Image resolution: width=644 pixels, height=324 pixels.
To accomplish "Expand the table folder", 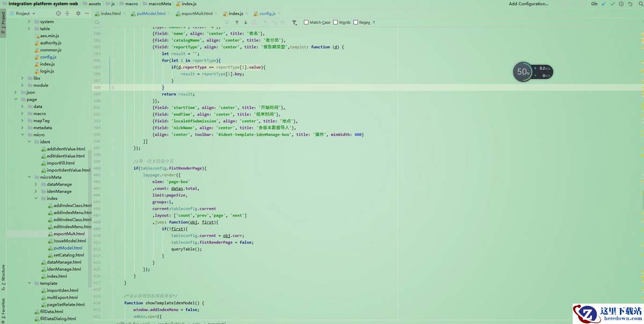I will click(x=29, y=29).
